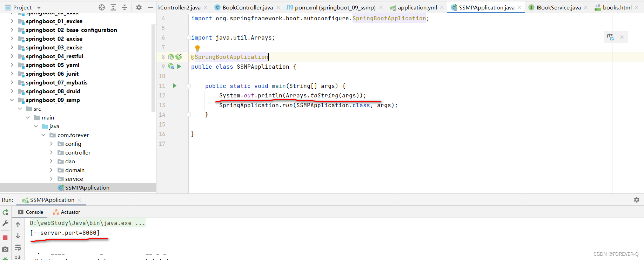Screen dimensions: 644x260
Task: Expand springboot_07_mybatis module
Action: pos(12,82)
